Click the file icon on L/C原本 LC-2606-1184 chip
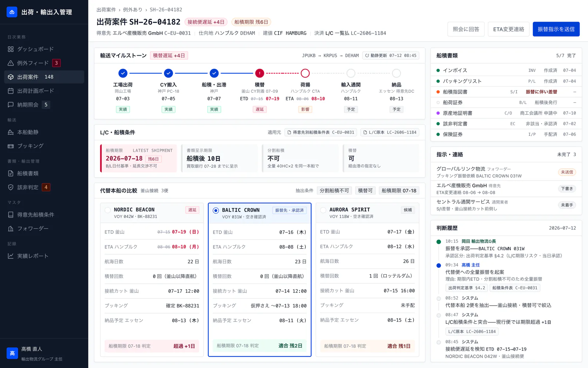This screenshot has height=368, width=588. pos(365,132)
